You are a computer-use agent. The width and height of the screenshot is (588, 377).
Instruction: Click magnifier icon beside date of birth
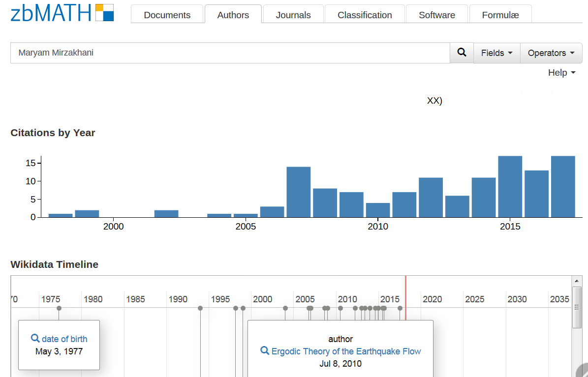click(35, 338)
